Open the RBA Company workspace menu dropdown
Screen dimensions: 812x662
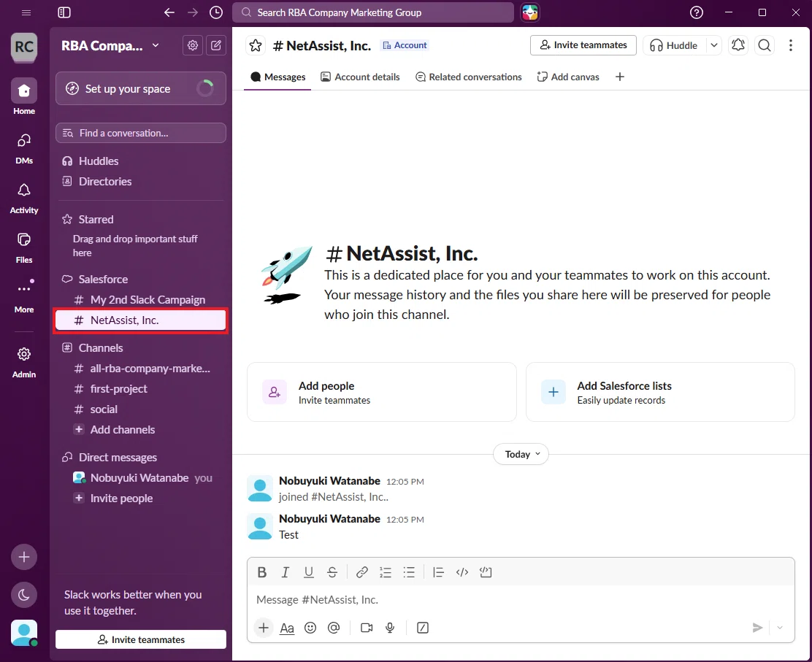110,45
